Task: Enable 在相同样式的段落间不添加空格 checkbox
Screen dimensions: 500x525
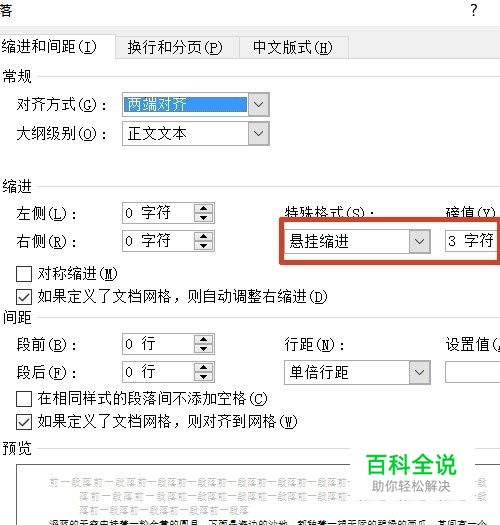Action: pyautogui.click(x=24, y=399)
